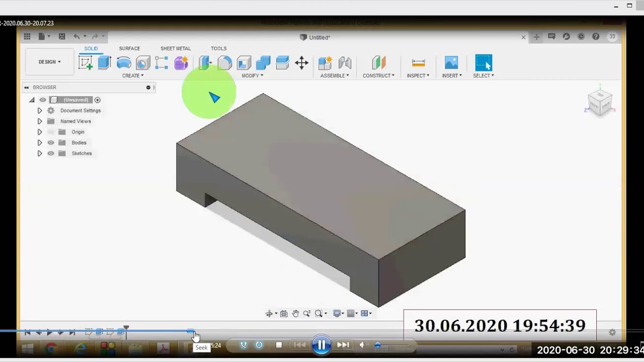
Task: Open the MODIFY dropdown menu
Action: [253, 75]
